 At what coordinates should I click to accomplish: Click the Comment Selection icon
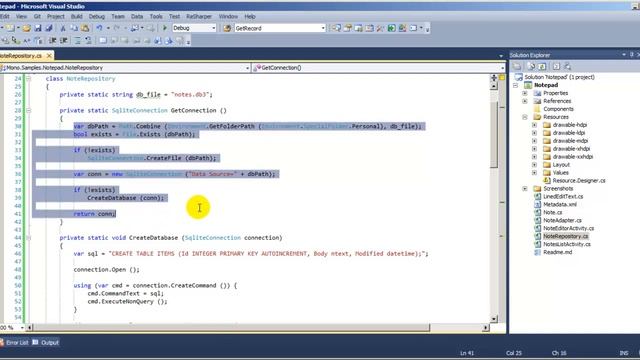(x=77, y=40)
